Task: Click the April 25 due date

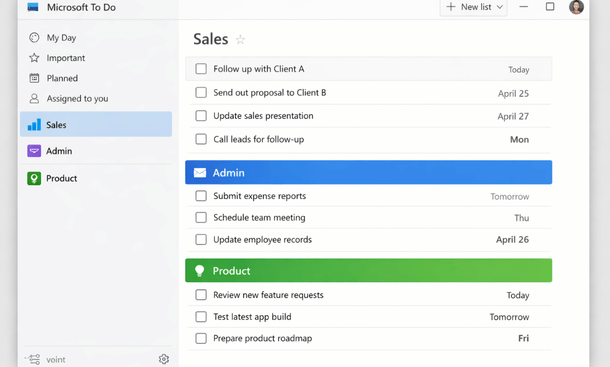Action: pyautogui.click(x=513, y=93)
